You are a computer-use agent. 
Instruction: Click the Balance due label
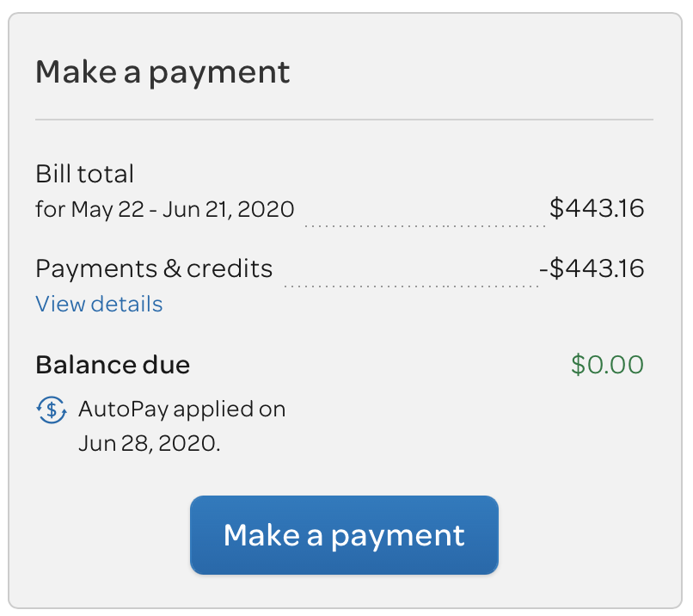[113, 365]
